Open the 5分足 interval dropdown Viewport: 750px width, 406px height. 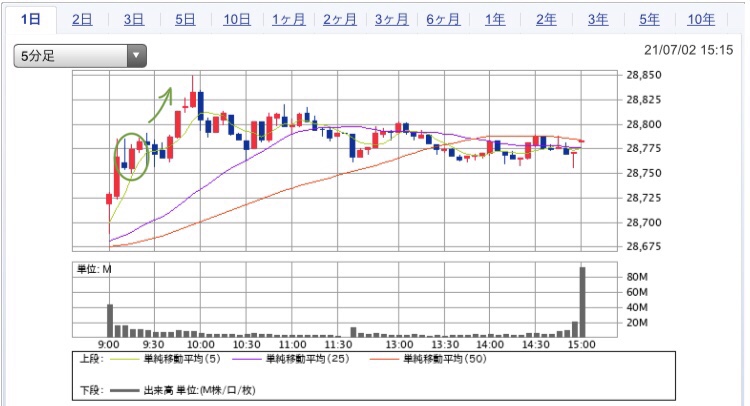coord(70,57)
